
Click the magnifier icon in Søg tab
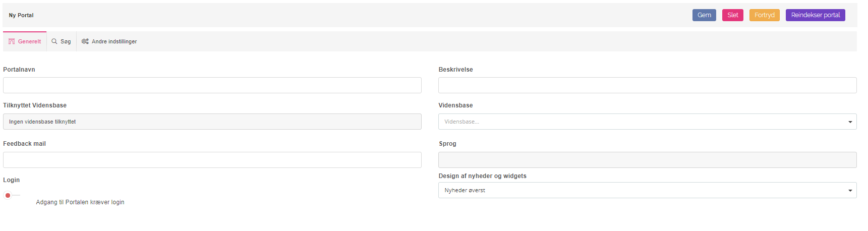pos(54,41)
